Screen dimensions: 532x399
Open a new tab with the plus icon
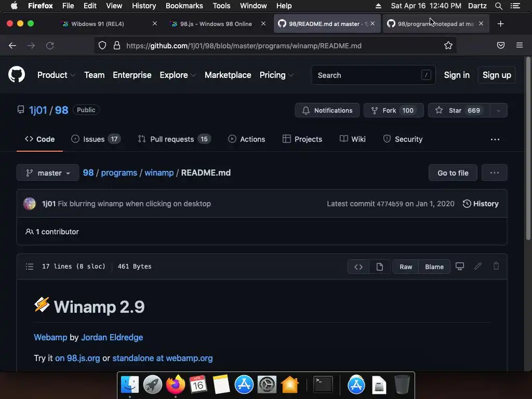click(500, 24)
